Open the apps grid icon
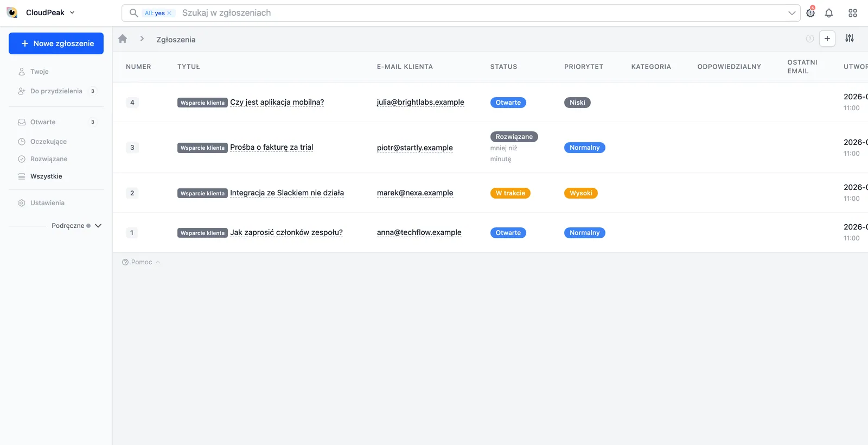Image resolution: width=868 pixels, height=445 pixels. (x=853, y=13)
